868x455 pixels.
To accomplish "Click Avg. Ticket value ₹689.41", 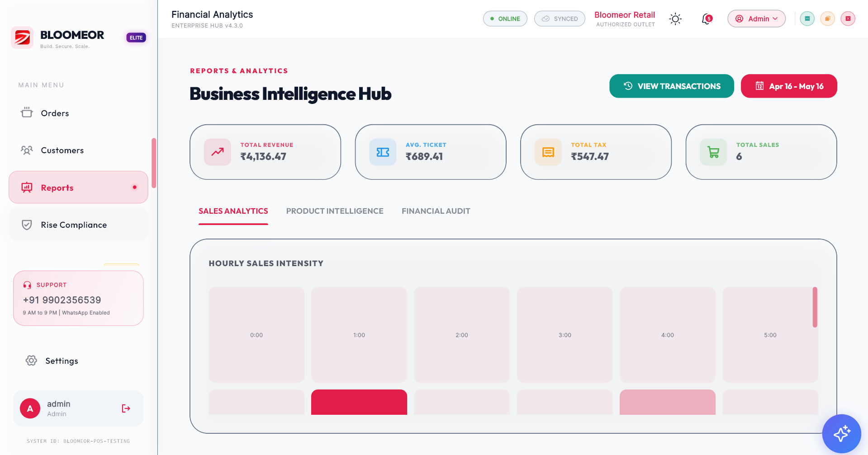I will (x=424, y=156).
